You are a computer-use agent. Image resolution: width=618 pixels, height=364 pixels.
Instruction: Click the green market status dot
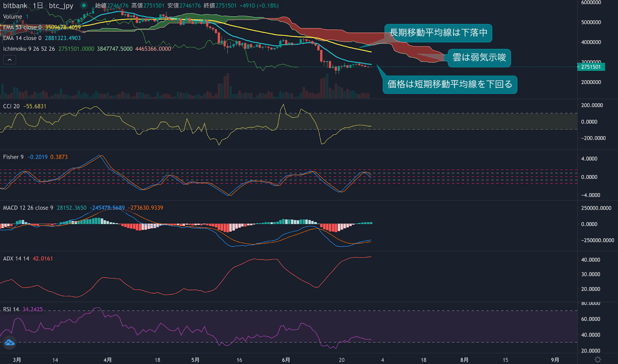[84, 5]
